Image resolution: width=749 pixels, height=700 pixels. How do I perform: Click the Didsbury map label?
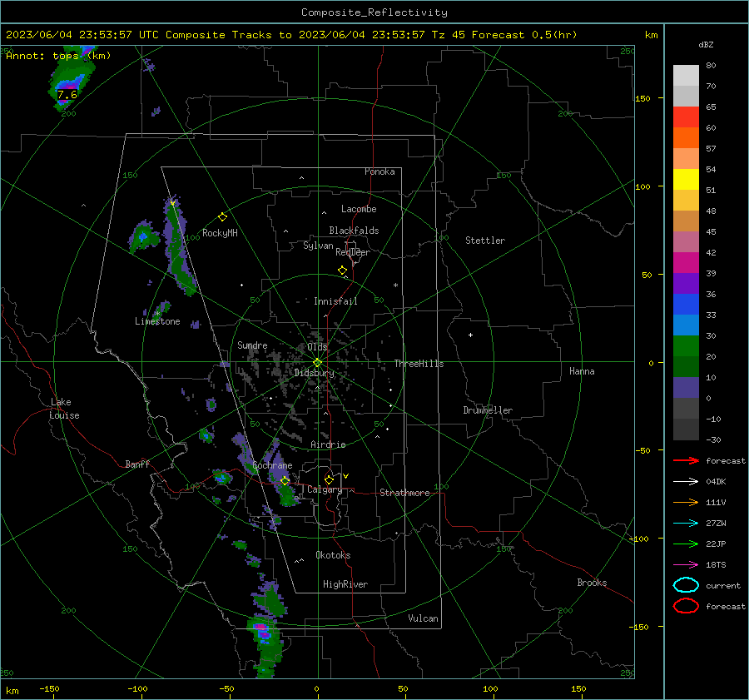314,373
